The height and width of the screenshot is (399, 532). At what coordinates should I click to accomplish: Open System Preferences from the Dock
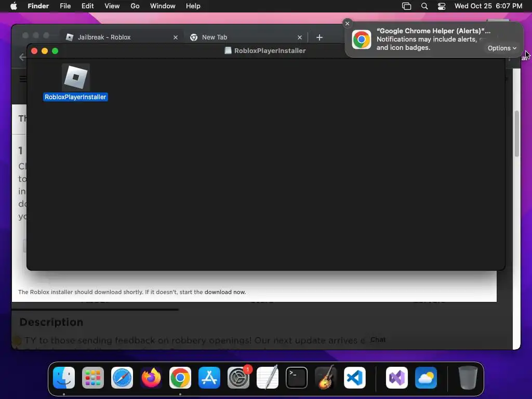[238, 378]
